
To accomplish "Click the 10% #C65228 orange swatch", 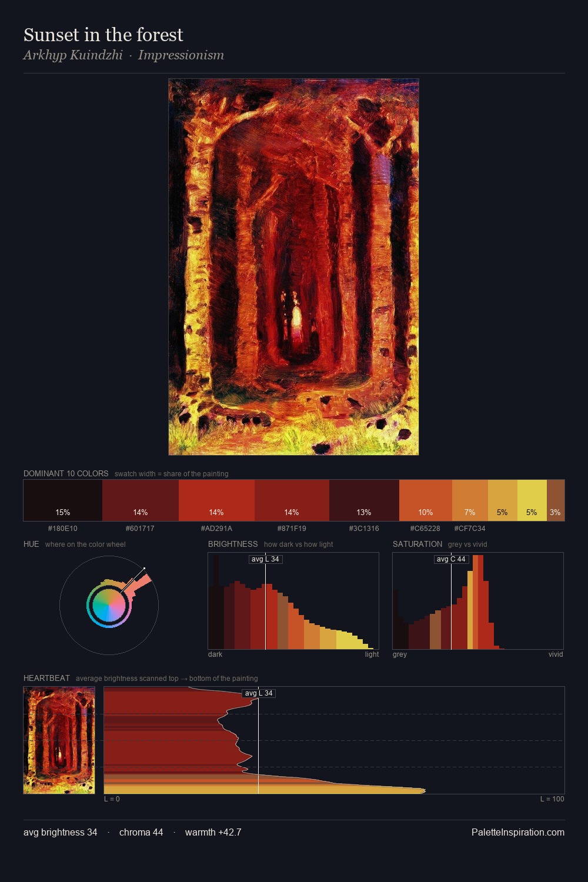I will (x=426, y=500).
